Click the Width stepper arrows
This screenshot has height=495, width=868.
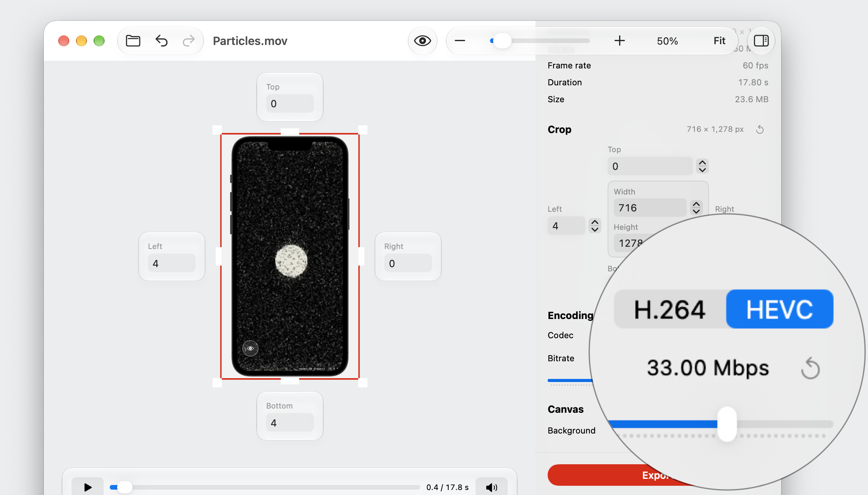pos(696,208)
